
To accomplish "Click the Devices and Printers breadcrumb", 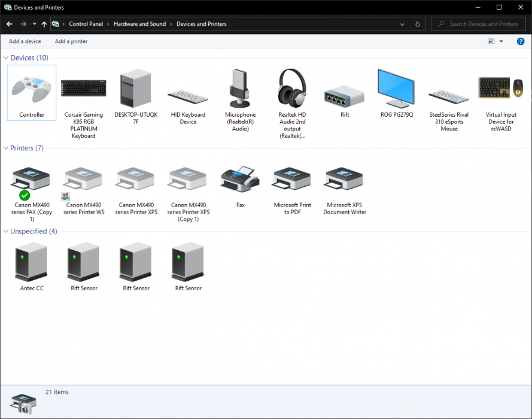I will point(202,24).
